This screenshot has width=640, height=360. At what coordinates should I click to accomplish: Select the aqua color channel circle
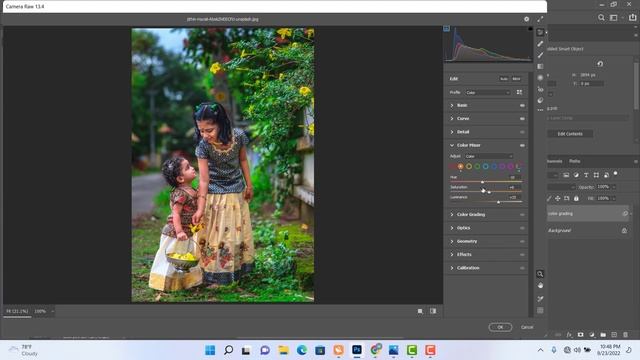click(x=486, y=167)
